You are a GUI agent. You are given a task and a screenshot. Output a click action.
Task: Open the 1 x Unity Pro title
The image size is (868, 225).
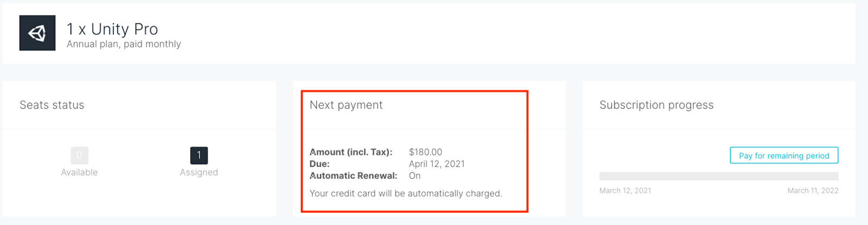click(x=112, y=29)
